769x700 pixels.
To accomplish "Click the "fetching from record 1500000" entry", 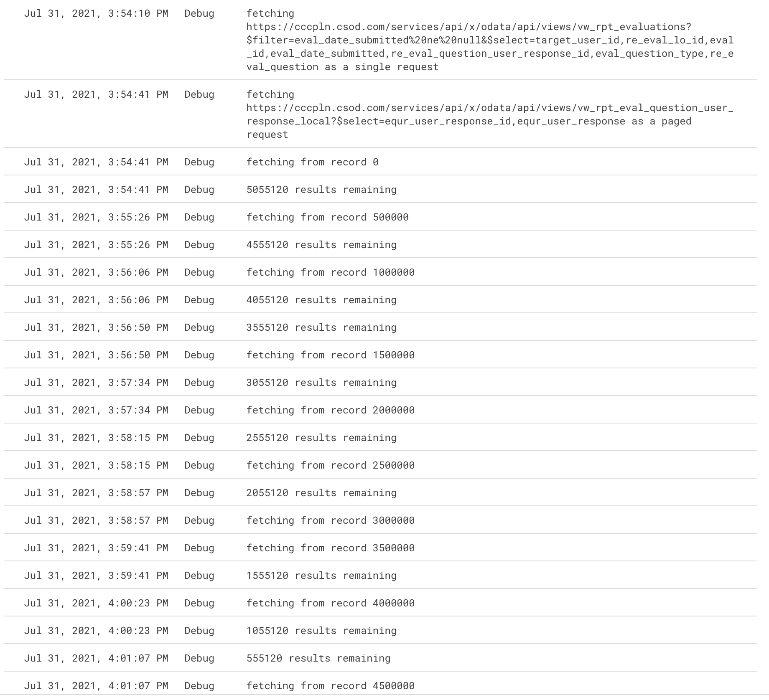I will point(330,355).
